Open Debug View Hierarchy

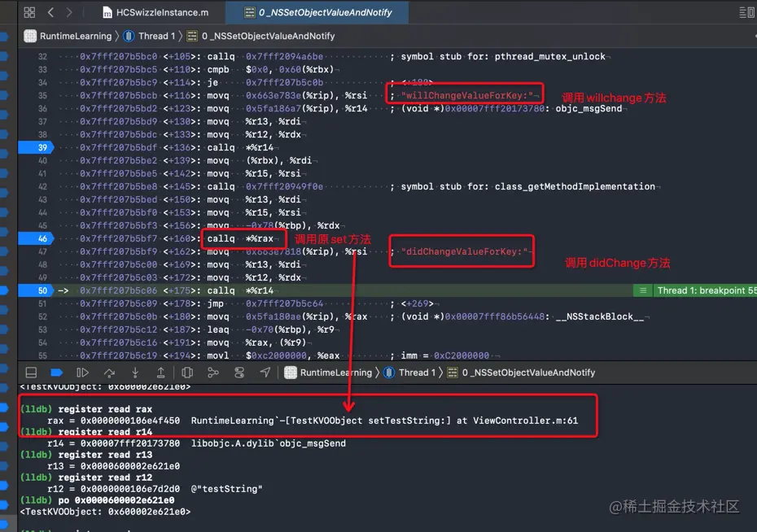tap(187, 373)
